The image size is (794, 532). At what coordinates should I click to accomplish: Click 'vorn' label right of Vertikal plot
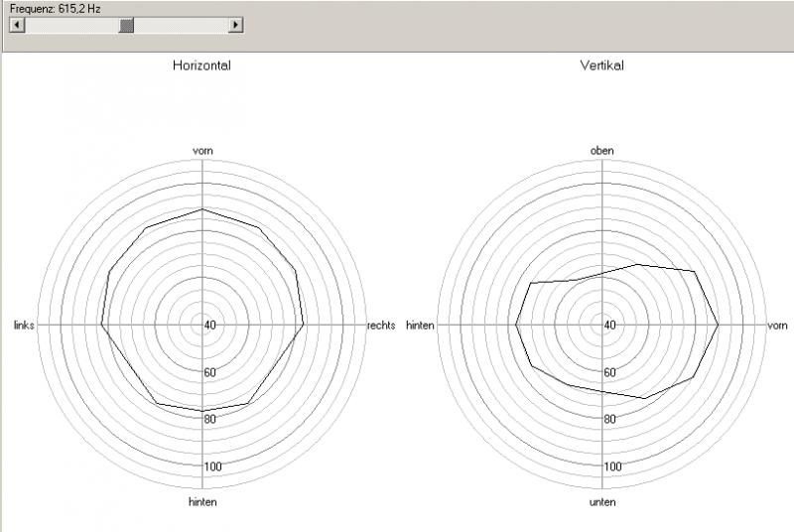[x=779, y=325]
